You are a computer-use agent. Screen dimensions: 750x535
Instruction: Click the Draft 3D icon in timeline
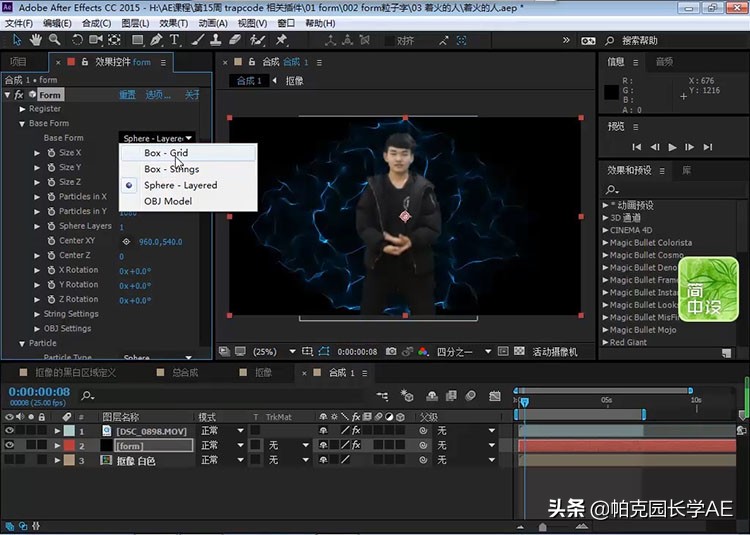pyautogui.click(x=407, y=396)
